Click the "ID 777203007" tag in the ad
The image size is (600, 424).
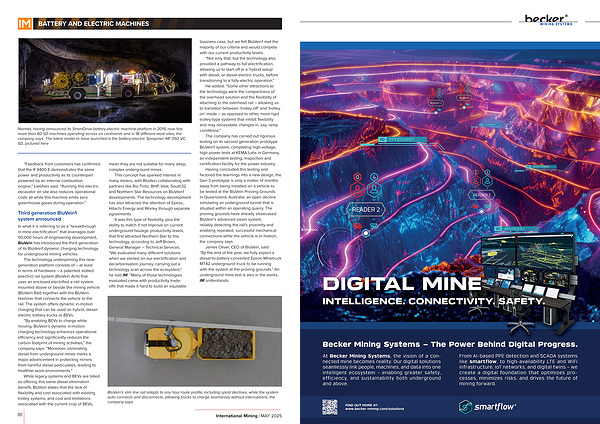coord(403,140)
